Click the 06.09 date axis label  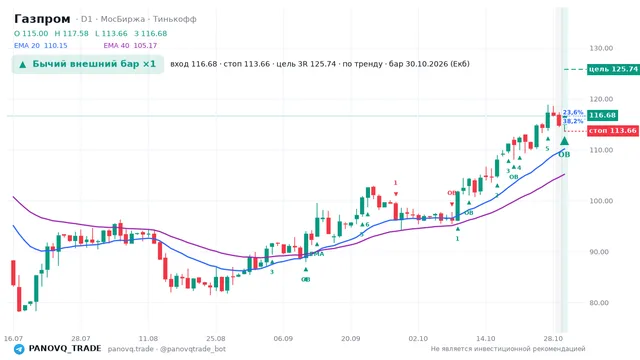click(283, 339)
